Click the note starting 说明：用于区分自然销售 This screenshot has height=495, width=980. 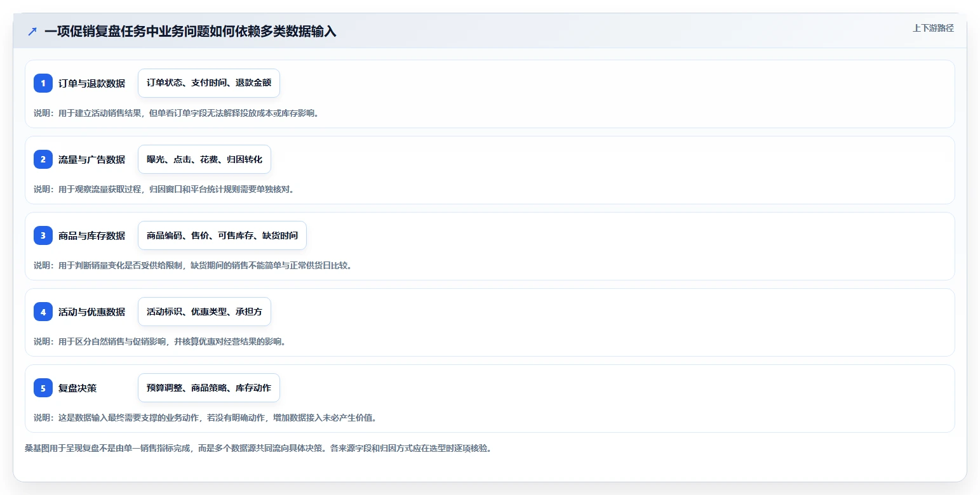tap(160, 341)
